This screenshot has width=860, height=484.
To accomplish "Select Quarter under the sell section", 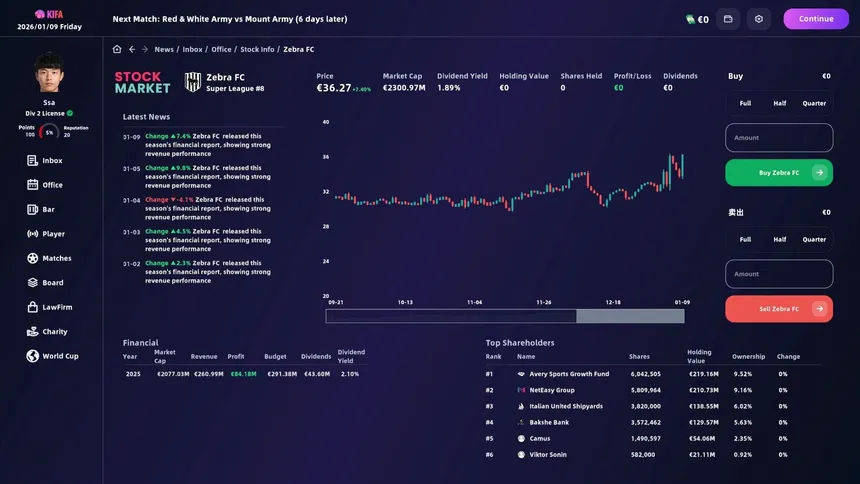I will (814, 239).
